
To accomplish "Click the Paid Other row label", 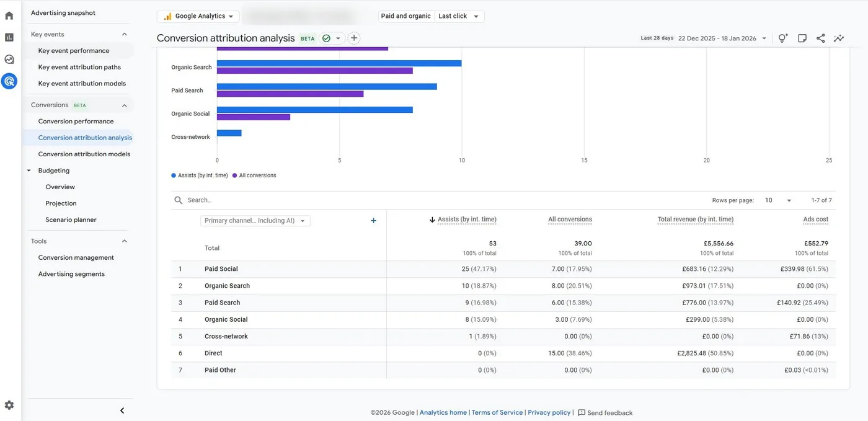I will click(x=220, y=370).
